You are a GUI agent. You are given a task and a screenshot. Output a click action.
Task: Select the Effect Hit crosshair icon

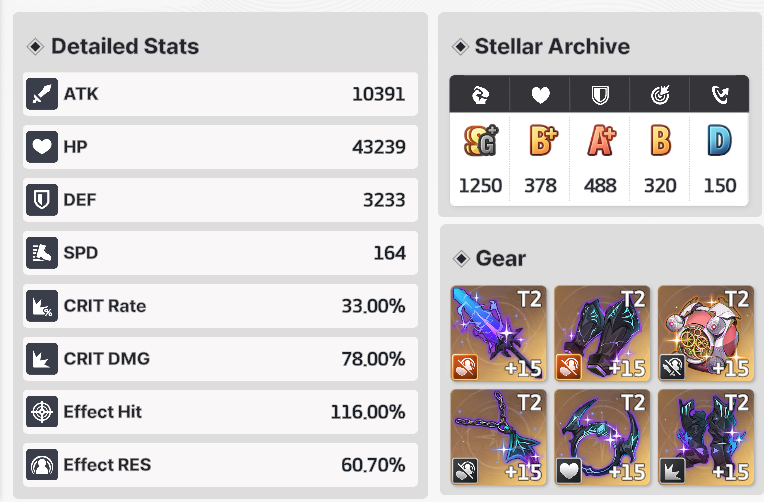point(42,412)
